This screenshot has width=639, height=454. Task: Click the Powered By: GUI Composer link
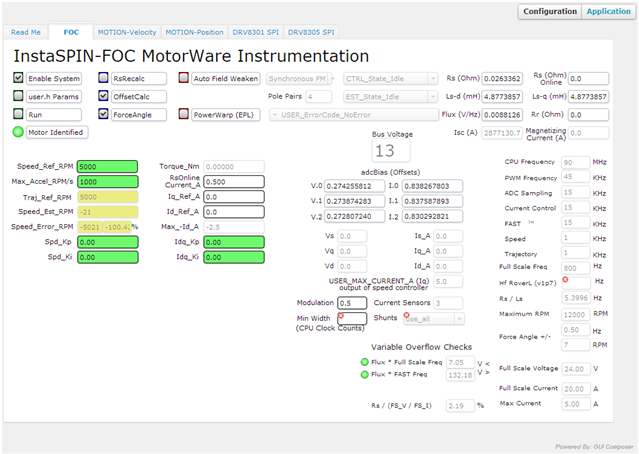(594, 447)
